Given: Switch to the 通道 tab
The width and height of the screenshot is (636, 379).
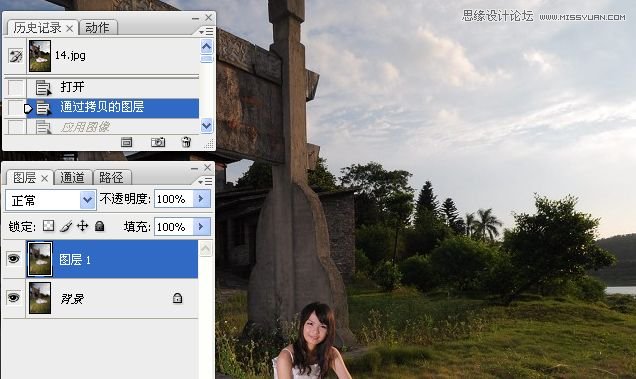Looking at the screenshot, I should [72, 177].
